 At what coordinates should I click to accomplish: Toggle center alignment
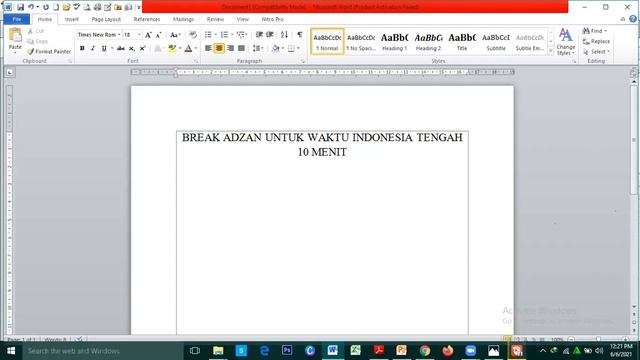(219, 48)
